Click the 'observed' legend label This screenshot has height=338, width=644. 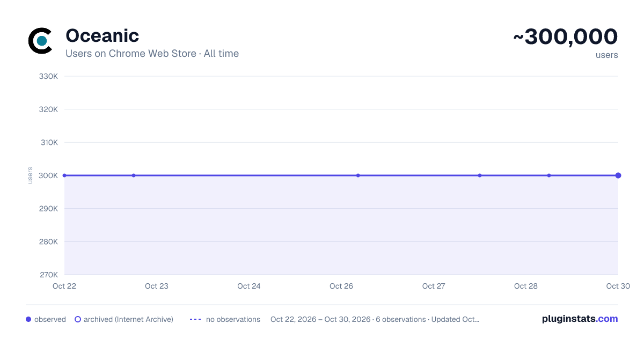click(x=50, y=319)
